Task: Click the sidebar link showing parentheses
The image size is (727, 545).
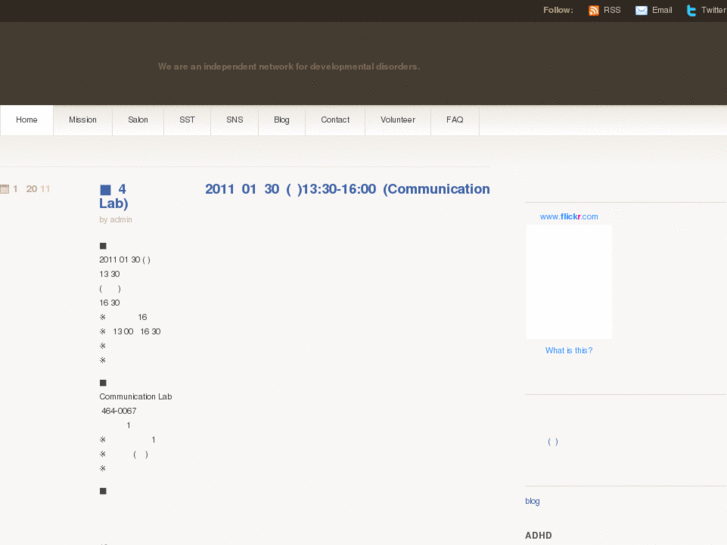Action: (x=553, y=442)
